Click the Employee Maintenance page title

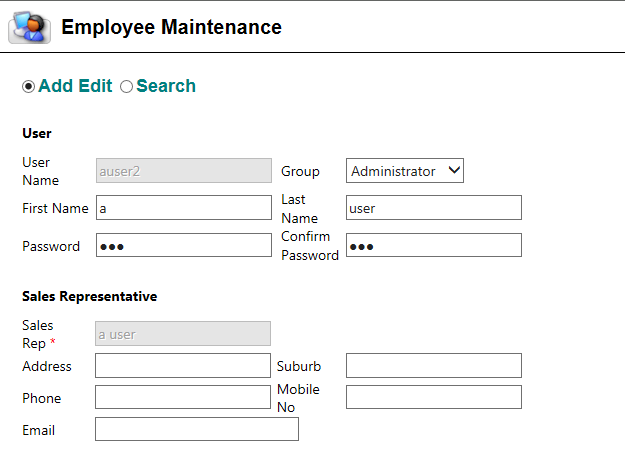pos(171,27)
